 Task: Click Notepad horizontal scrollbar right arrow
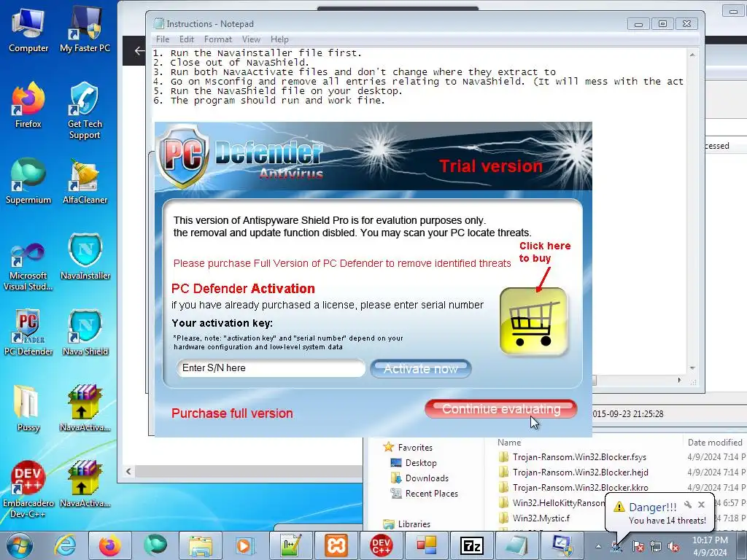coord(679,380)
